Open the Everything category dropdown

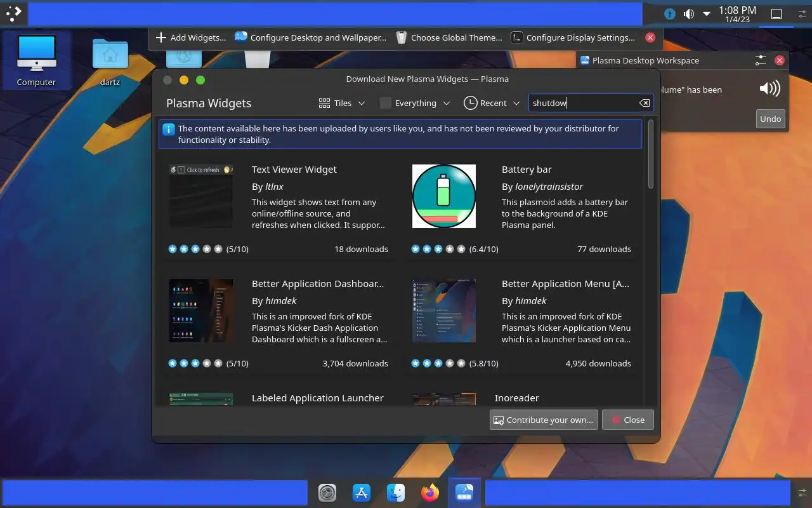[x=415, y=103]
